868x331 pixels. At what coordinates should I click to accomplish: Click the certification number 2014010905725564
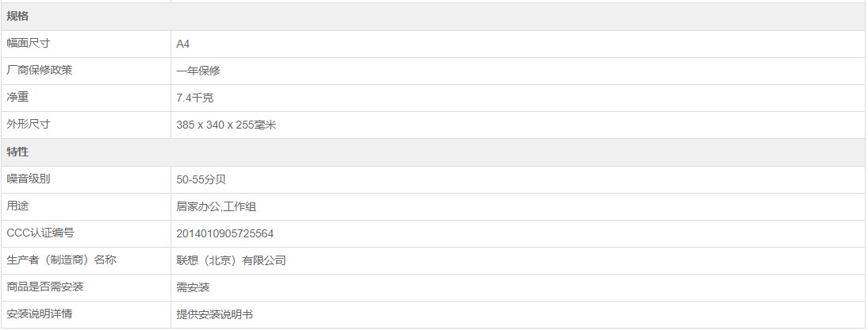tap(225, 233)
